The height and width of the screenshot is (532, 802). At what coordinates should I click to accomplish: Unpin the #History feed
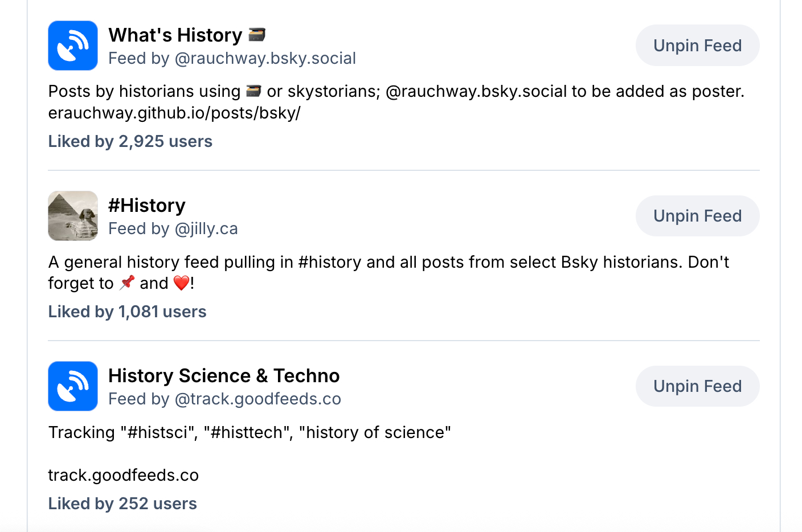(697, 216)
